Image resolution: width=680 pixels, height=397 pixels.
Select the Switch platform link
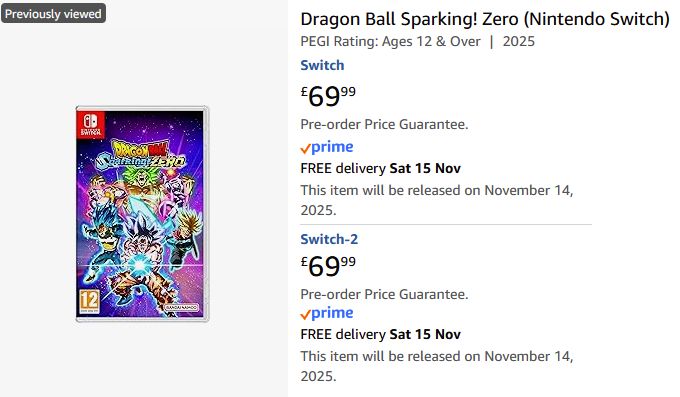point(322,65)
